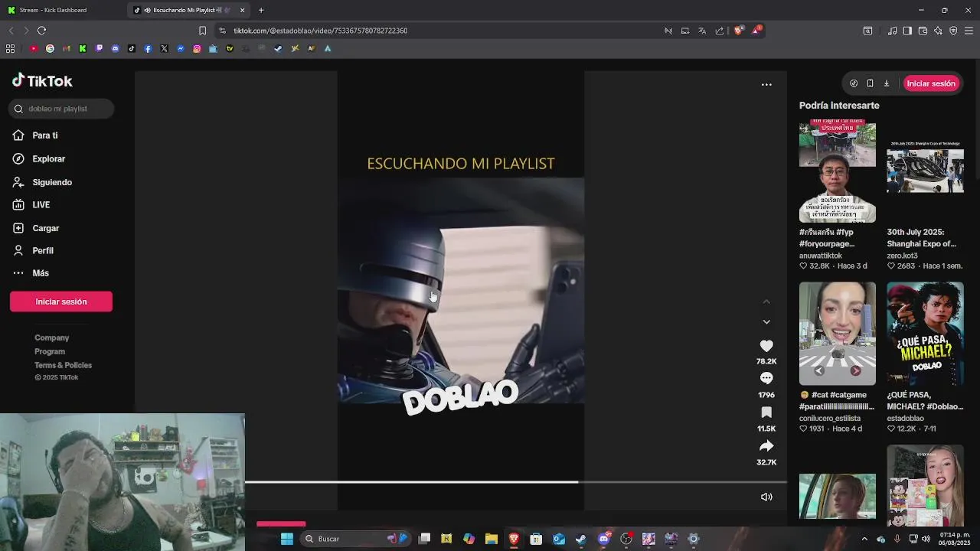
Task: Show hidden system tray icons
Action: pyautogui.click(x=864, y=539)
